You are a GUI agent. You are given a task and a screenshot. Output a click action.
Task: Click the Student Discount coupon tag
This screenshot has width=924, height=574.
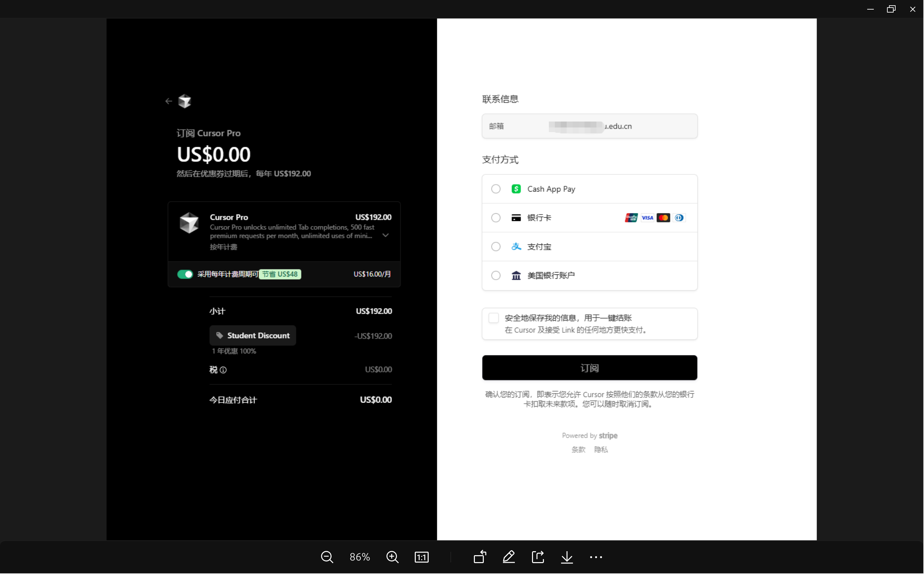[x=253, y=336]
